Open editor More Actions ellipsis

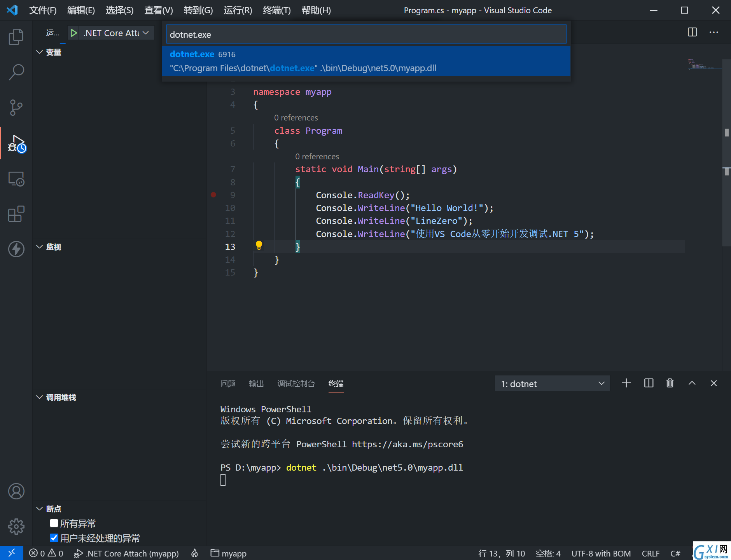coord(714,32)
